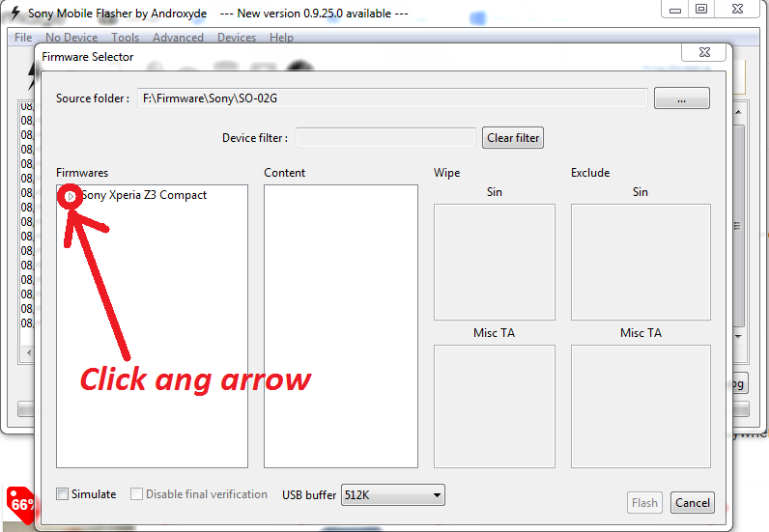Close the Firmware Selector with X
This screenshot has width=769, height=532.
click(704, 52)
